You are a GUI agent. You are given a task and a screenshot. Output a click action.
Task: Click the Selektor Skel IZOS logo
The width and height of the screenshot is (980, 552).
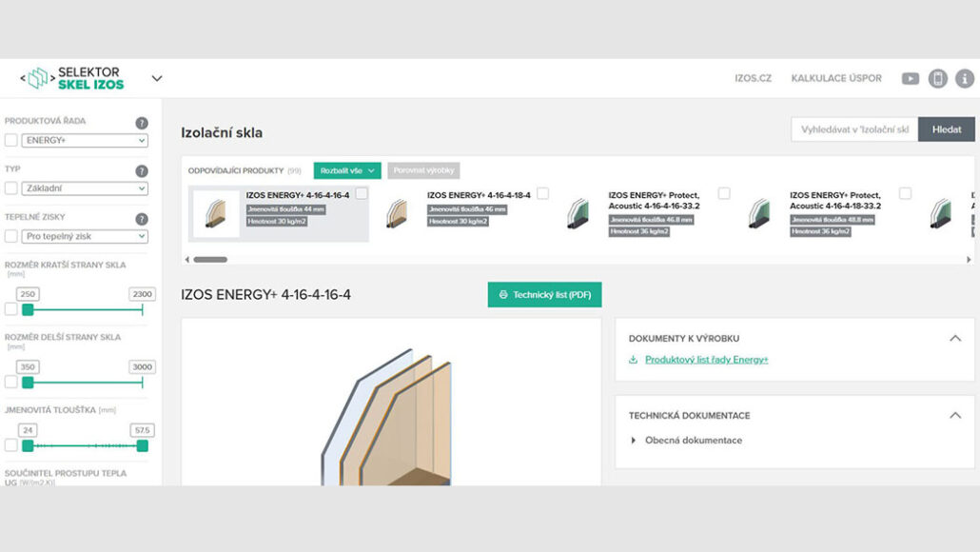72,78
